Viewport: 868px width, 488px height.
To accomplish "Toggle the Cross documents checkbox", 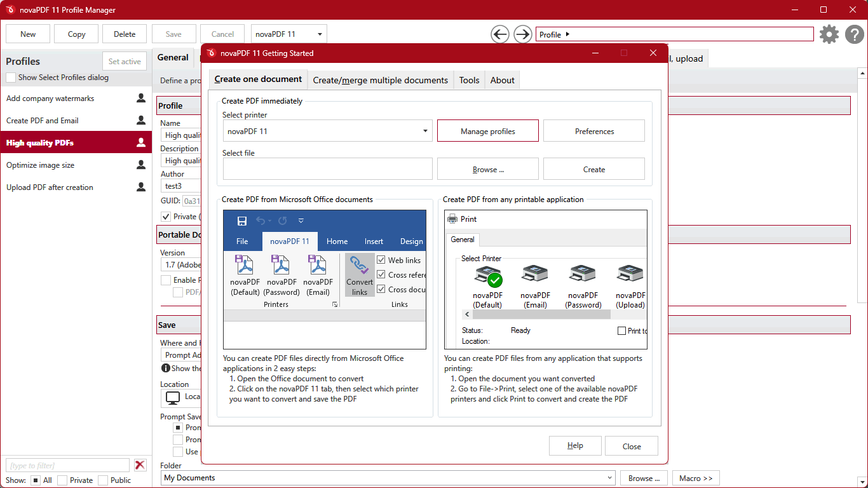I will point(381,289).
